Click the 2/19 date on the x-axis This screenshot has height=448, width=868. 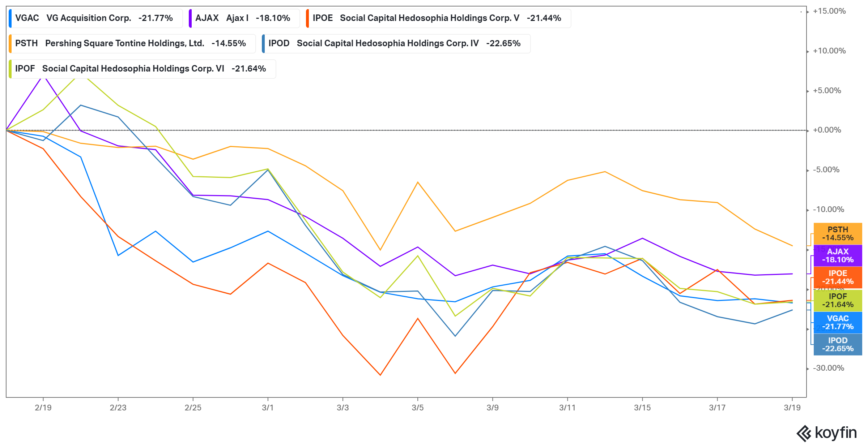tap(43, 408)
